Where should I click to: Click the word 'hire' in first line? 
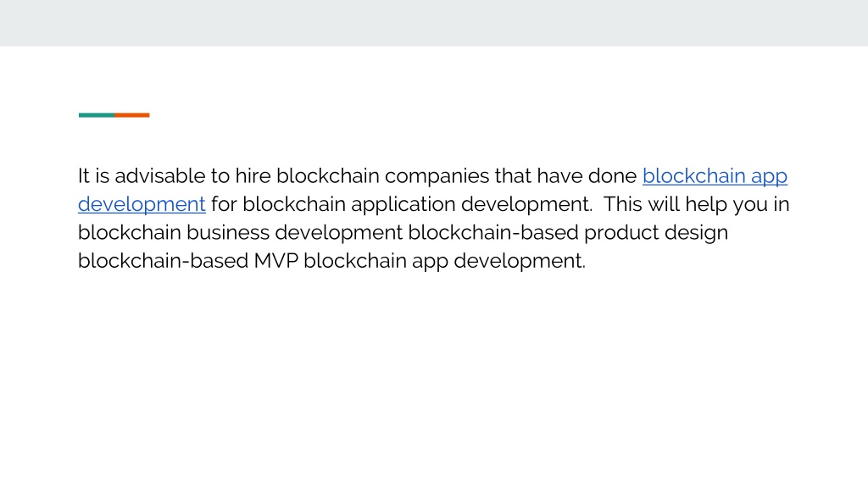click(x=253, y=176)
